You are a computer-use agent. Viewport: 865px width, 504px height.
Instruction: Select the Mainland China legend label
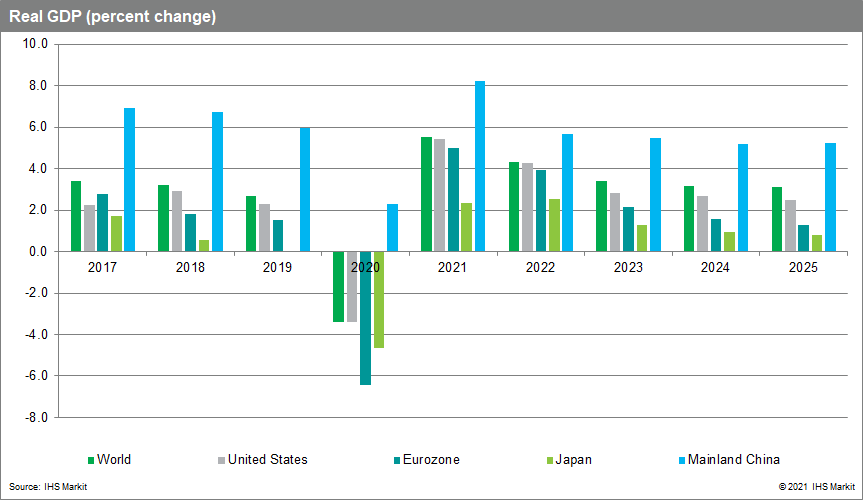pos(734,460)
